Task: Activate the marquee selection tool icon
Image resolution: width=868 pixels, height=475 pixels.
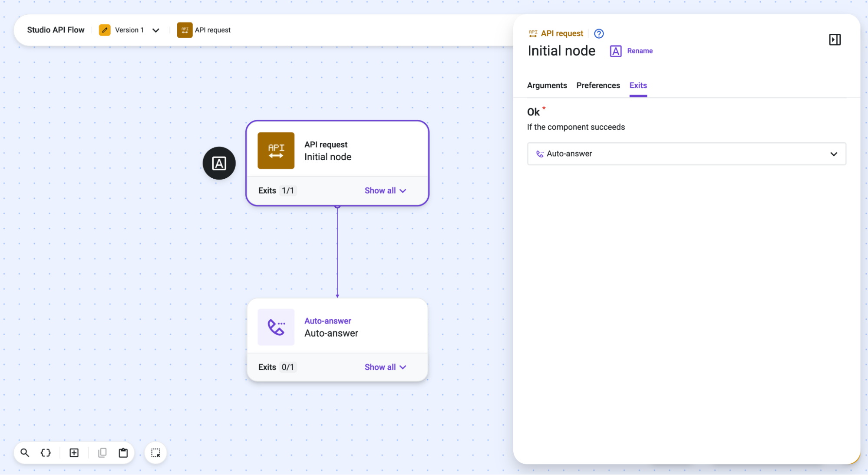Action: (155, 453)
